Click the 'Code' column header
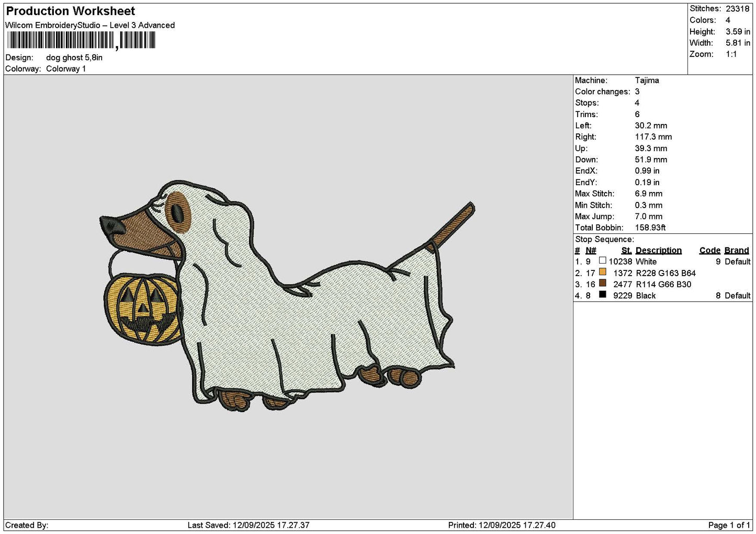The image size is (756, 534). 709,251
